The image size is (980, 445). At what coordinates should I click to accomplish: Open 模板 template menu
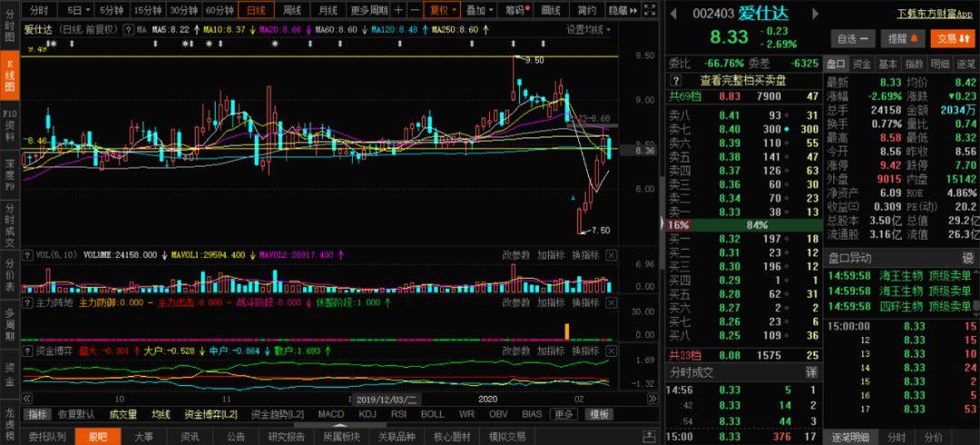[x=600, y=414]
